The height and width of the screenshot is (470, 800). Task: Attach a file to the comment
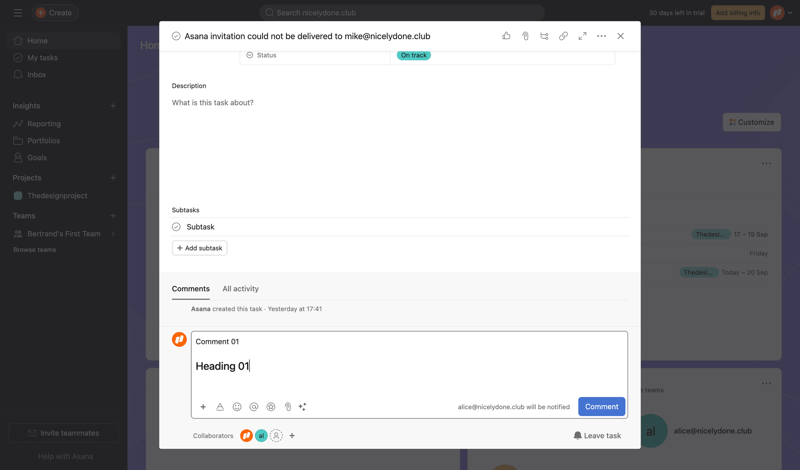pos(288,407)
